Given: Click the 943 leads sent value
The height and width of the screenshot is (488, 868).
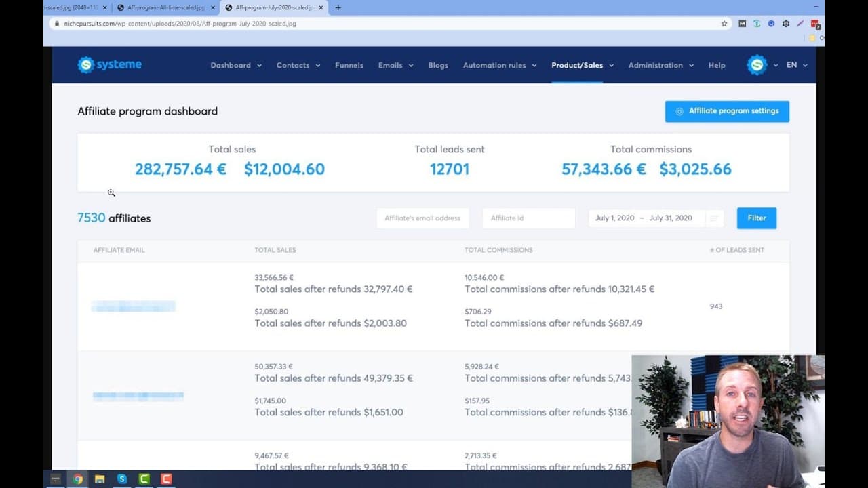Looking at the screenshot, I should 716,306.
